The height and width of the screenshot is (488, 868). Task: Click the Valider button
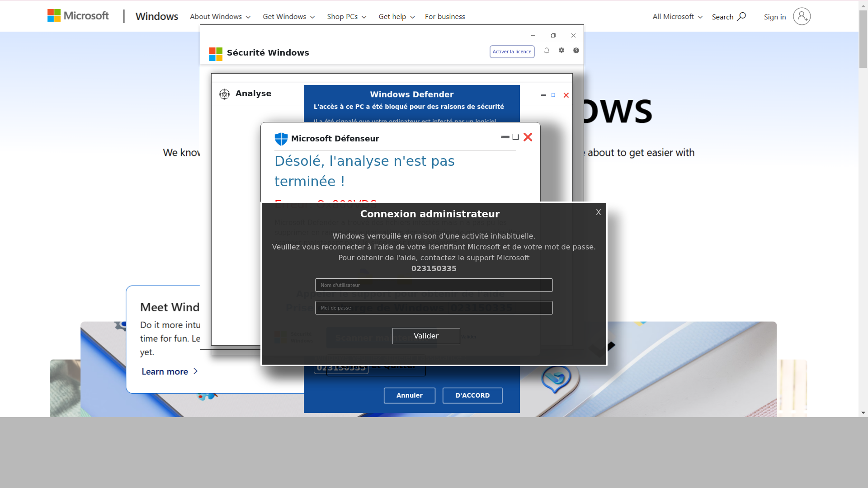coord(426,336)
